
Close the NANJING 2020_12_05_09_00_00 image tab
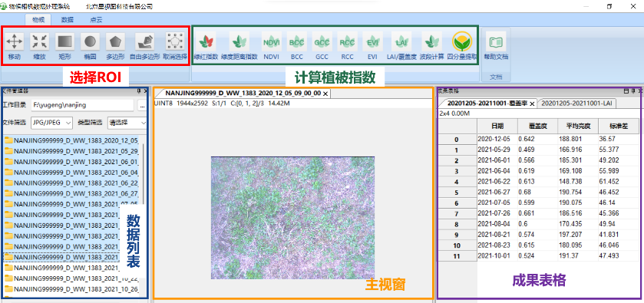325,94
